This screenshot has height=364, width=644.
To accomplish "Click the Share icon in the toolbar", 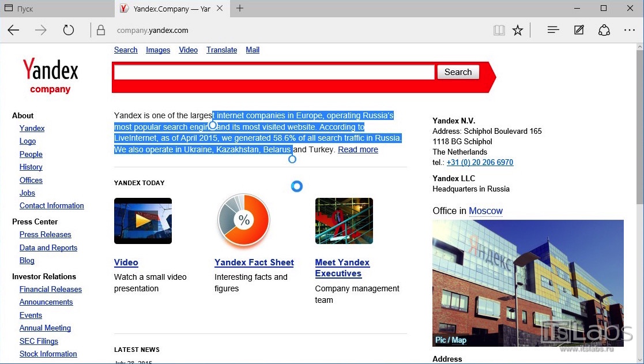I will [x=604, y=30].
